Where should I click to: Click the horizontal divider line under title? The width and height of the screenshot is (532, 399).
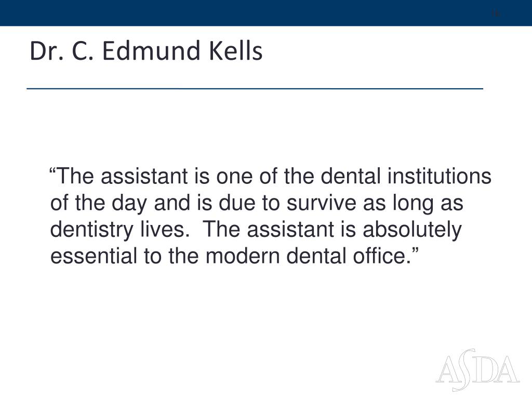click(255, 88)
